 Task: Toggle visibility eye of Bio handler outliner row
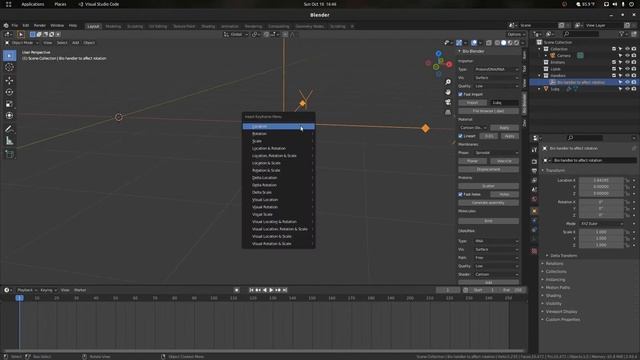point(627,82)
